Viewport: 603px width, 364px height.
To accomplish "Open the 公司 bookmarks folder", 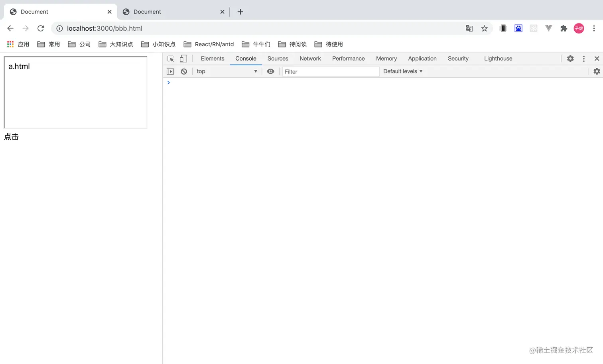I will [79, 44].
